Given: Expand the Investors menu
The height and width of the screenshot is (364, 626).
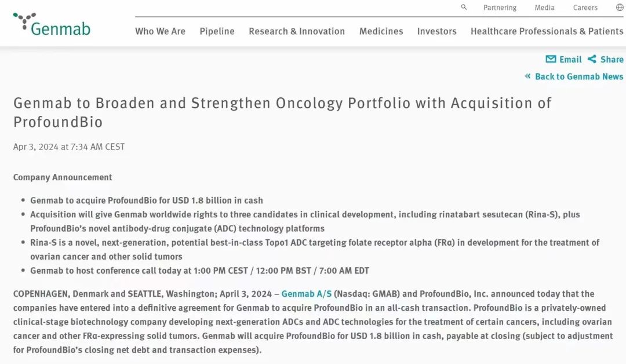Looking at the screenshot, I should click(x=436, y=31).
